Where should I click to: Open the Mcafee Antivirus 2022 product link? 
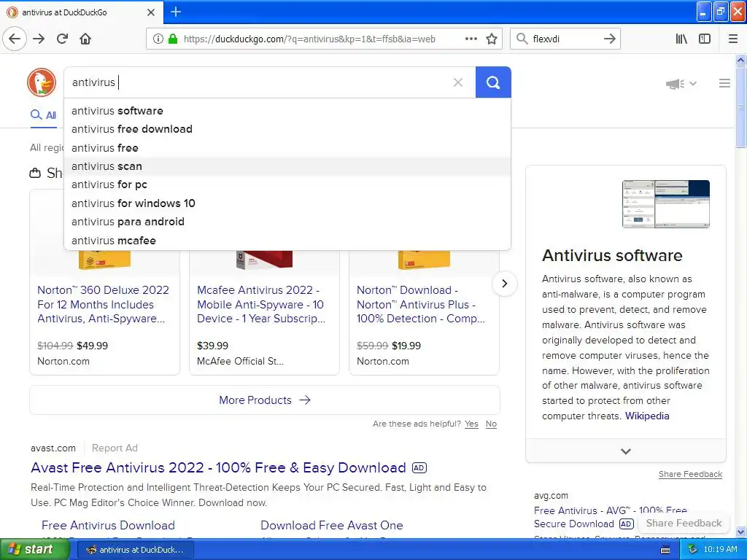point(261,304)
